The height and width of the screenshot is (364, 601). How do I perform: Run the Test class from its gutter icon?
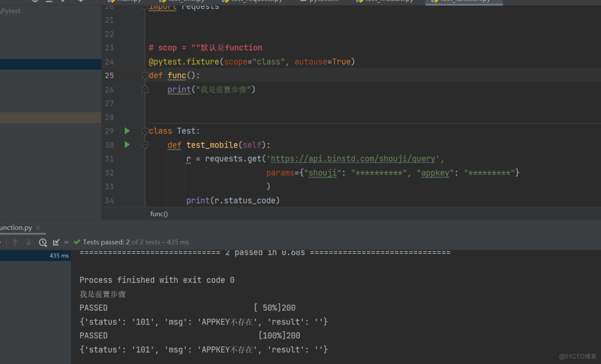pos(126,130)
